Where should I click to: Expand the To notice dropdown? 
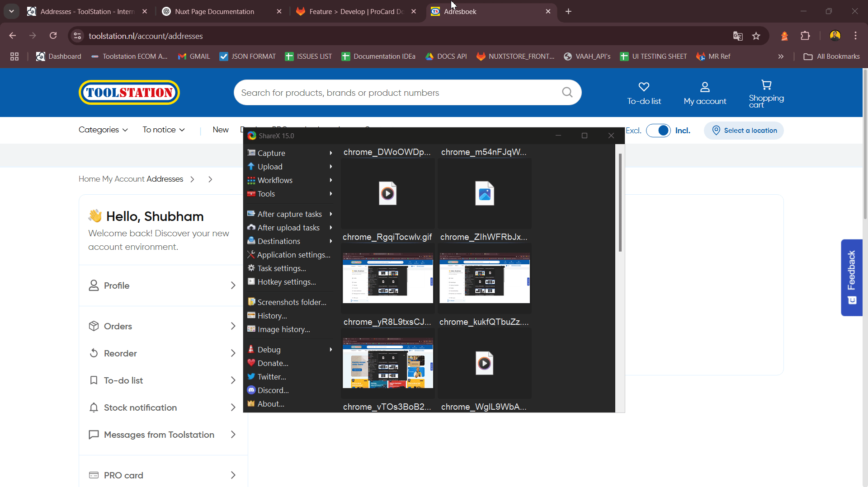[x=164, y=130]
